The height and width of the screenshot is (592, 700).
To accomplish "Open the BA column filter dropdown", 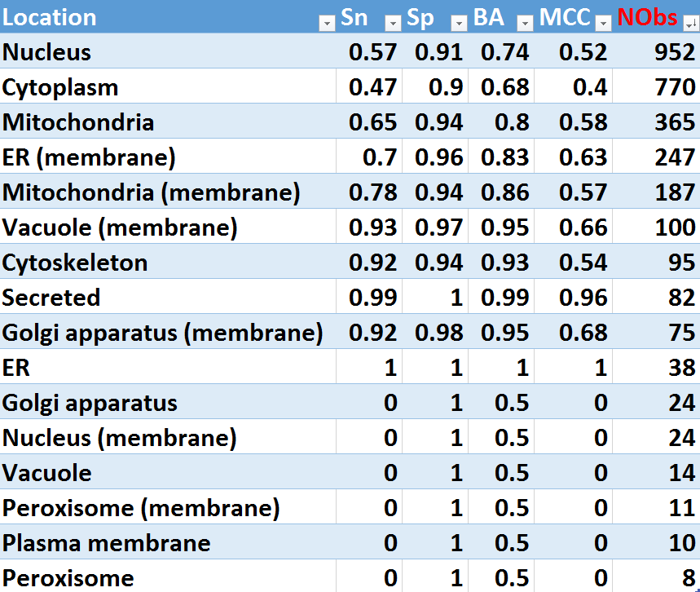I will [525, 24].
